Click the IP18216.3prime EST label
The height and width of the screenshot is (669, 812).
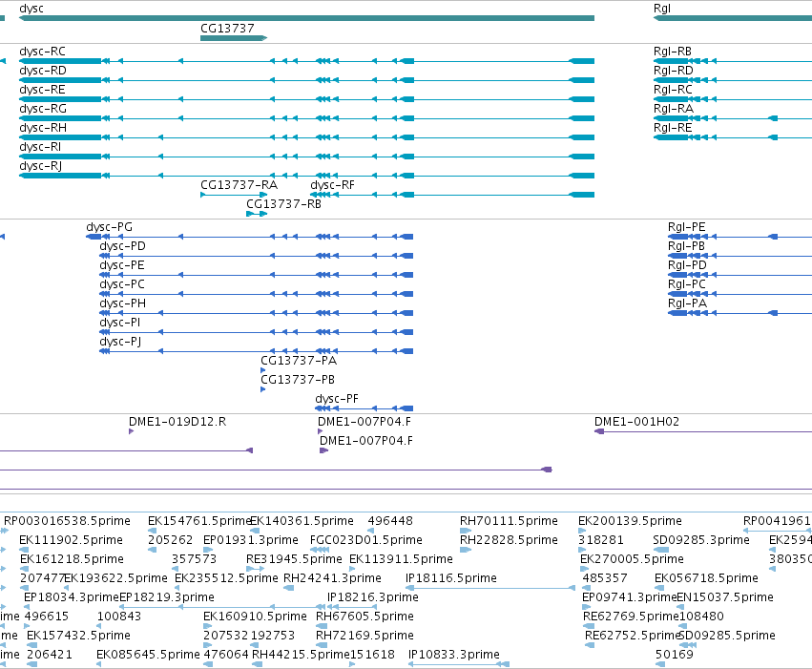click(x=373, y=597)
